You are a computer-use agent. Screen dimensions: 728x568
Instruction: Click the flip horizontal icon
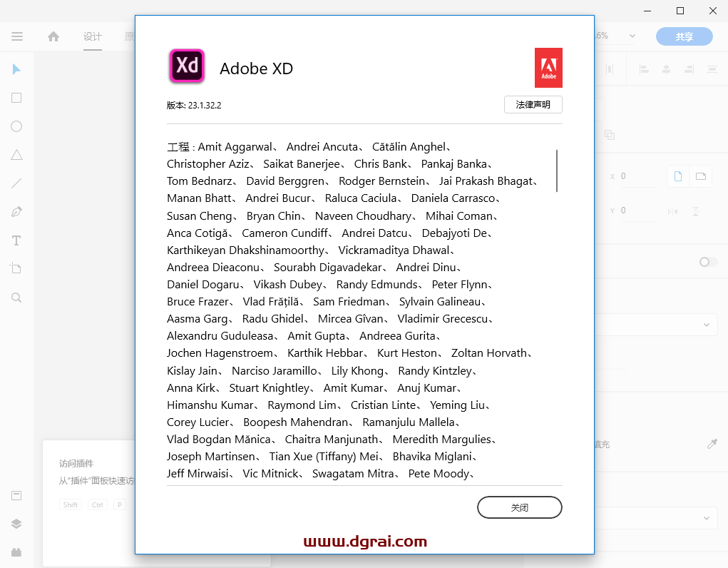672,211
